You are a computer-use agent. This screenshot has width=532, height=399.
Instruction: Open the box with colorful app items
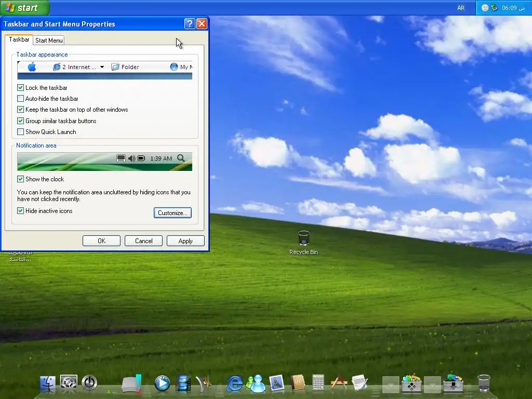tap(411, 383)
